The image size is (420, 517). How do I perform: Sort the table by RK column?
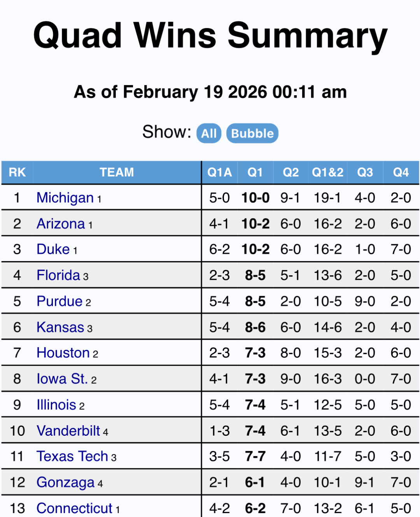pyautogui.click(x=17, y=172)
